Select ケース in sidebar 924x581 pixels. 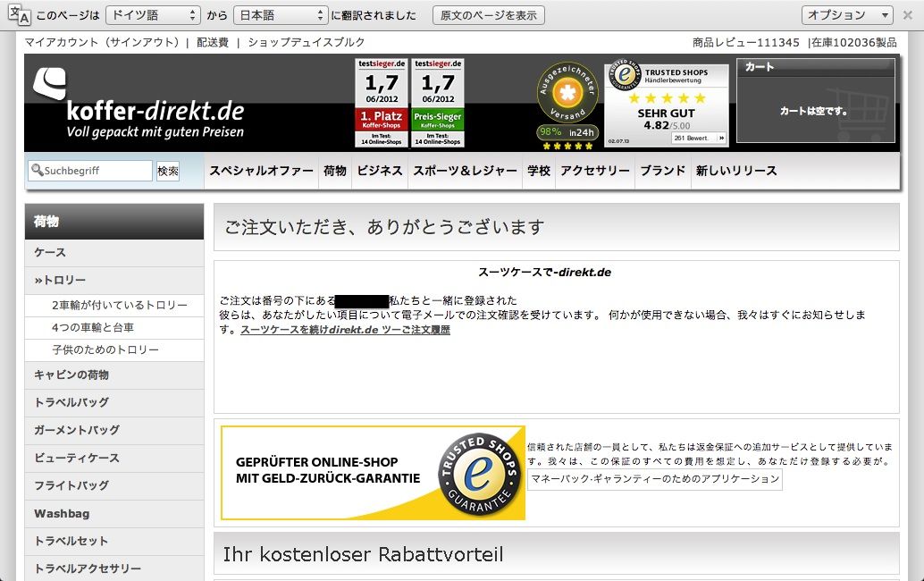(x=114, y=253)
